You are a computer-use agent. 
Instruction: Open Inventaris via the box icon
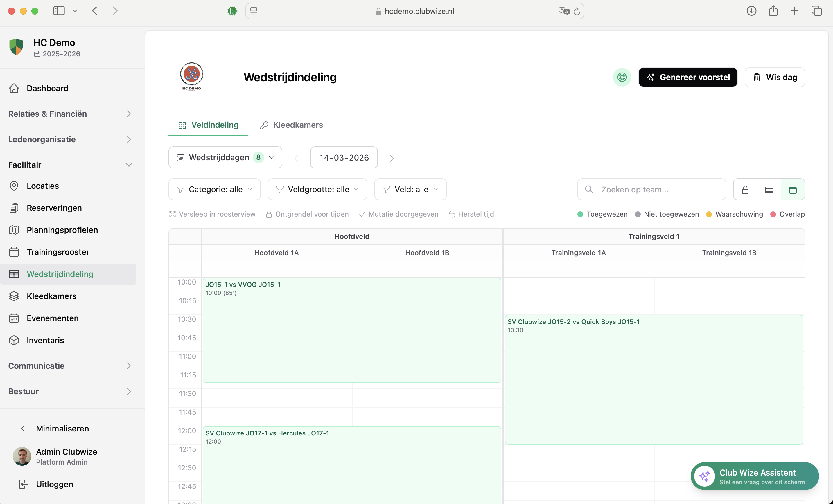(14, 340)
